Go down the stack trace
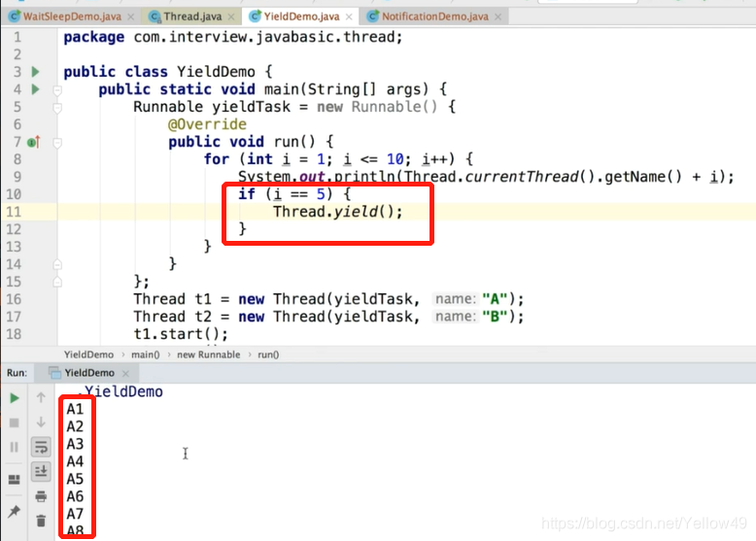Image resolution: width=756 pixels, height=541 pixels. [x=41, y=422]
